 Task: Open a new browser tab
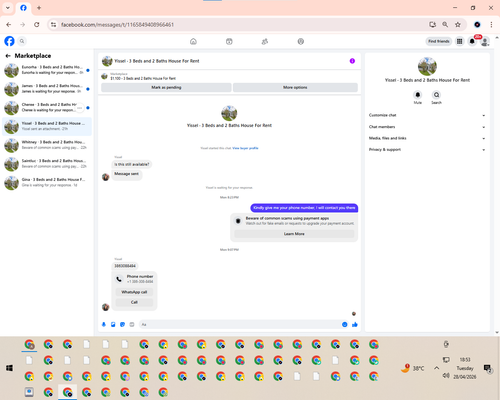click(39, 8)
